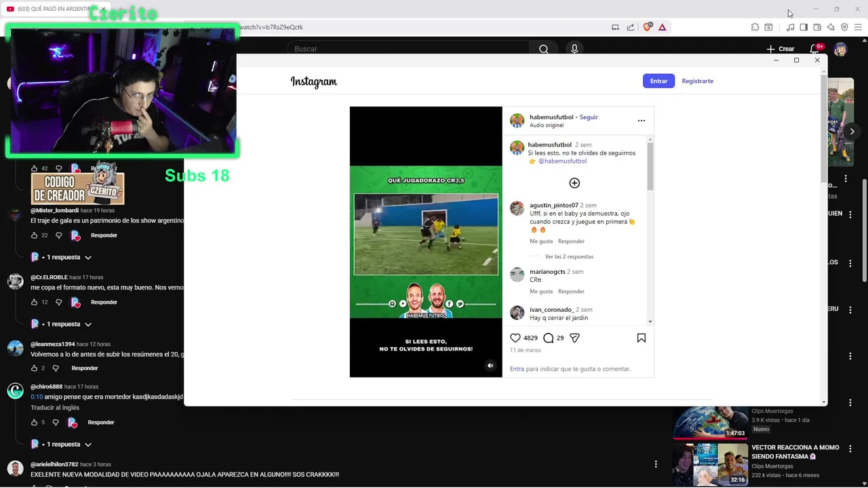
Task: Click the Instagram logo
Action: (314, 81)
